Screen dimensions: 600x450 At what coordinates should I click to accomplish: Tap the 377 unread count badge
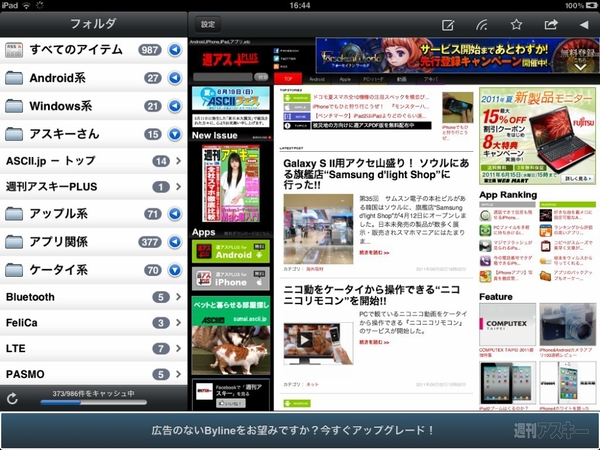[150, 242]
